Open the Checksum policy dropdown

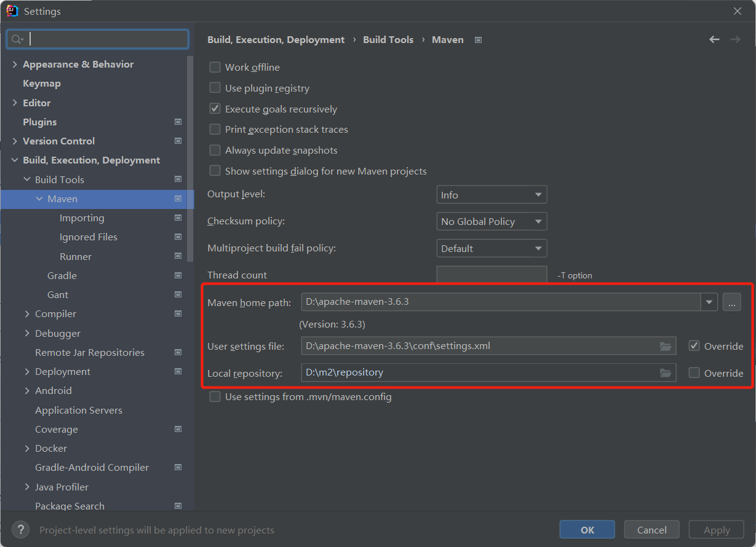point(491,221)
